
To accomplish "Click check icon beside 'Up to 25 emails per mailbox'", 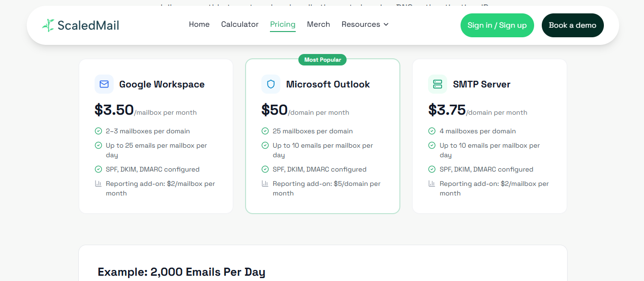I will click(x=98, y=145).
